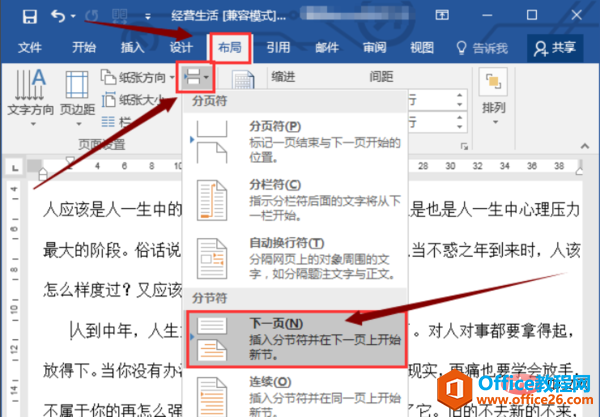Select 分栏符(C) column break option
Image resolution: width=600 pixels, height=417 pixels.
coord(295,200)
